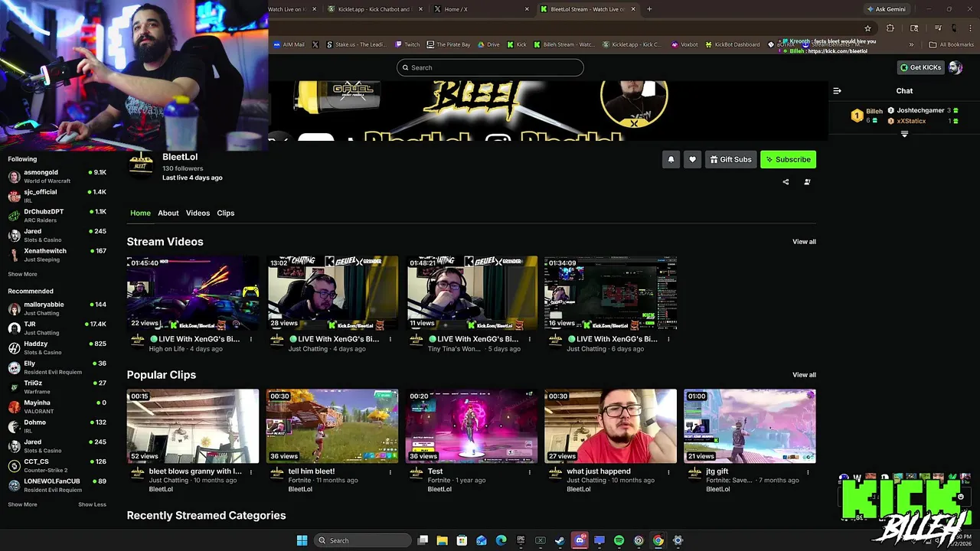
Task: Select the Home tab
Action: click(x=140, y=213)
